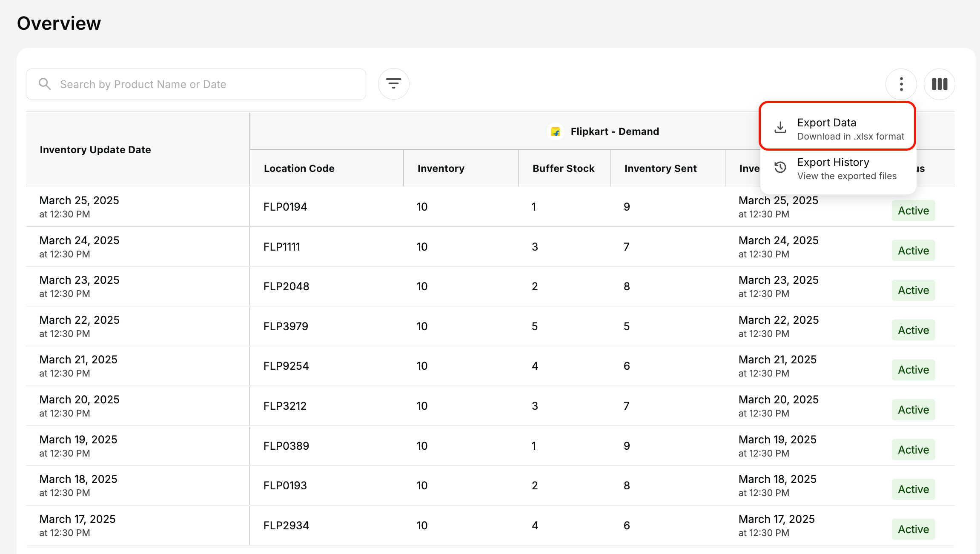Open the column layout settings icon
This screenshot has height=554, width=980.
[940, 84]
